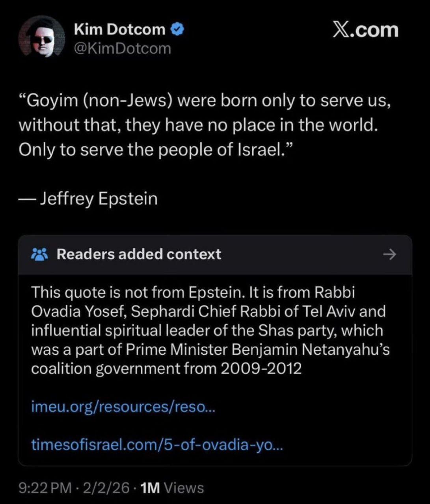Click the Community Notes people icon
430x504 pixels.
coord(39,254)
